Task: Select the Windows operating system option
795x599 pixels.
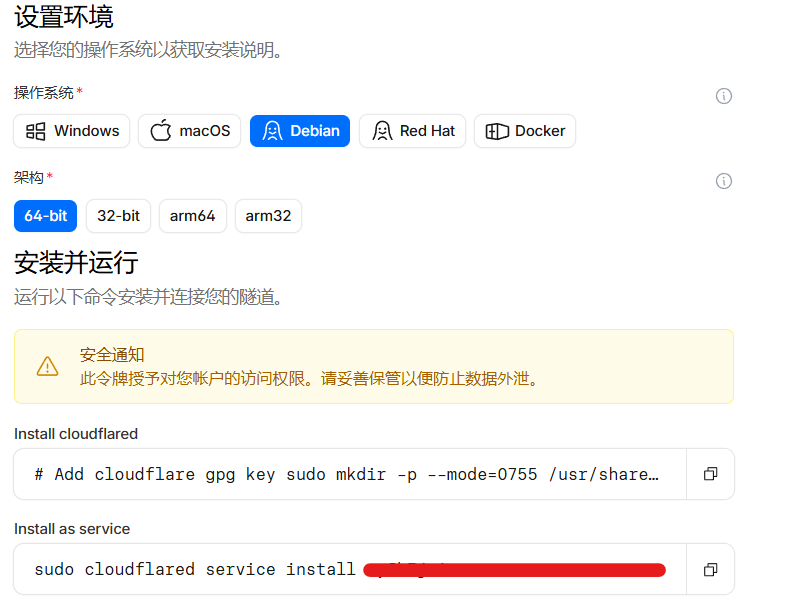Action: click(x=71, y=131)
